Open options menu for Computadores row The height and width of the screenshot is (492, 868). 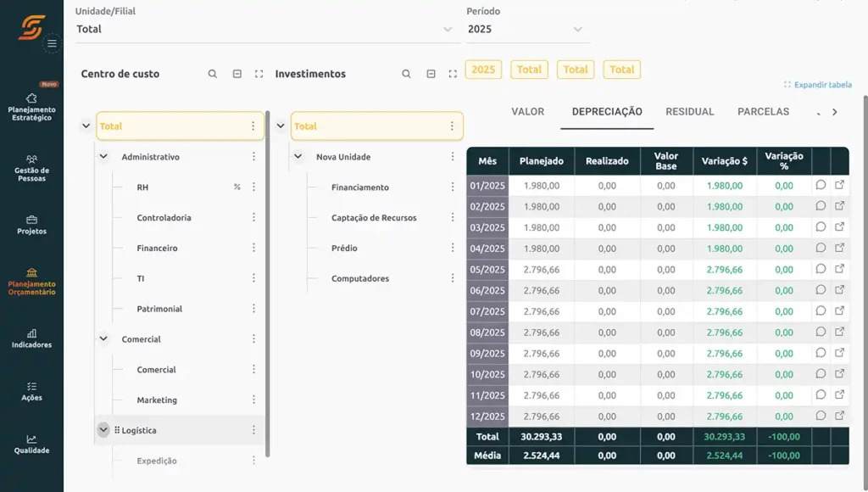(x=453, y=278)
